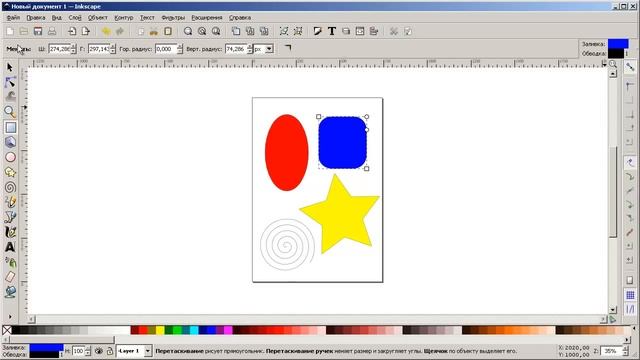Image resolution: width=640 pixels, height=360 pixels.
Task: Click zoom percentage stepper arrows
Action: [625, 351]
